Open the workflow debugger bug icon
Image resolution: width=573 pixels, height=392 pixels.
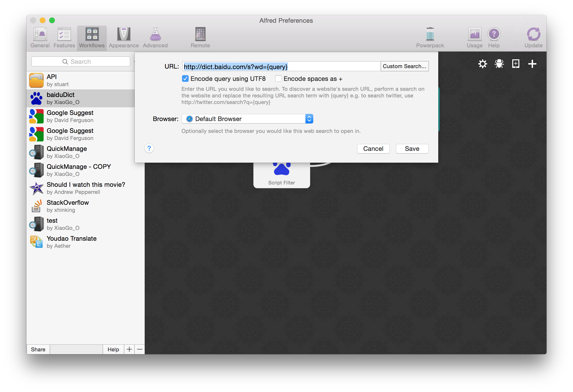[499, 64]
